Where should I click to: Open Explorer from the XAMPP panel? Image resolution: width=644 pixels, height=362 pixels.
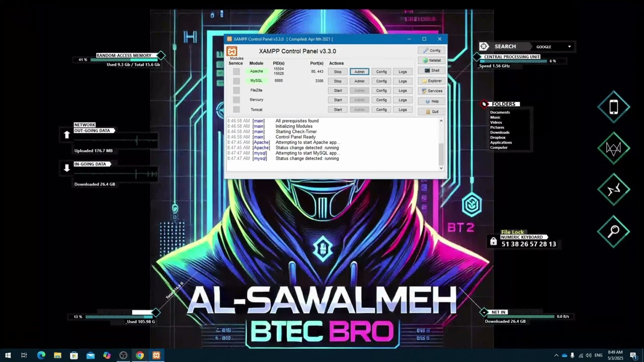point(432,81)
